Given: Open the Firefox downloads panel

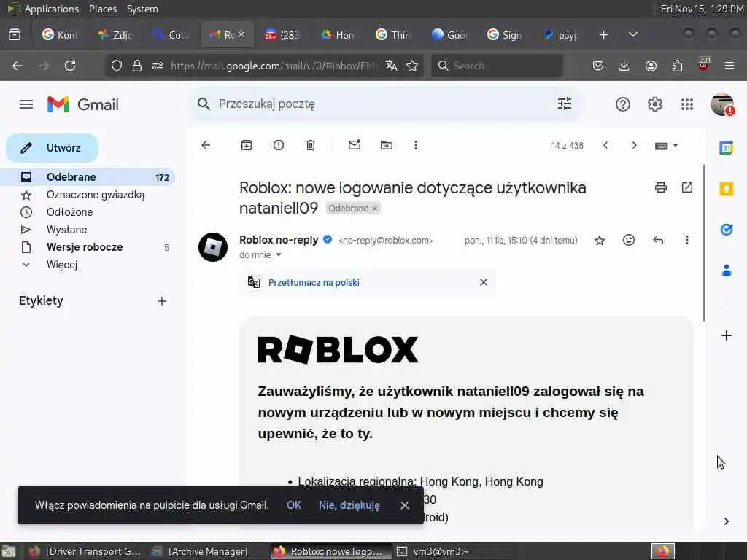Looking at the screenshot, I should tap(624, 66).
